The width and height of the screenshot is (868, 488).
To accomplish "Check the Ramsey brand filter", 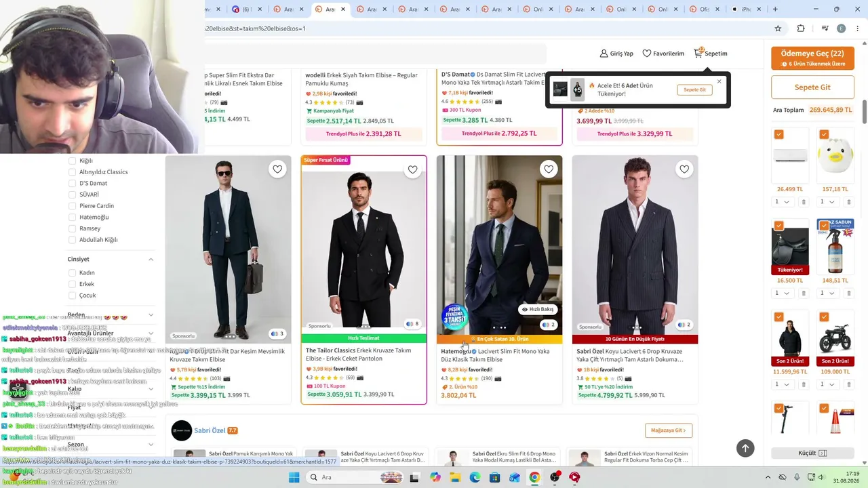I will coord(72,228).
